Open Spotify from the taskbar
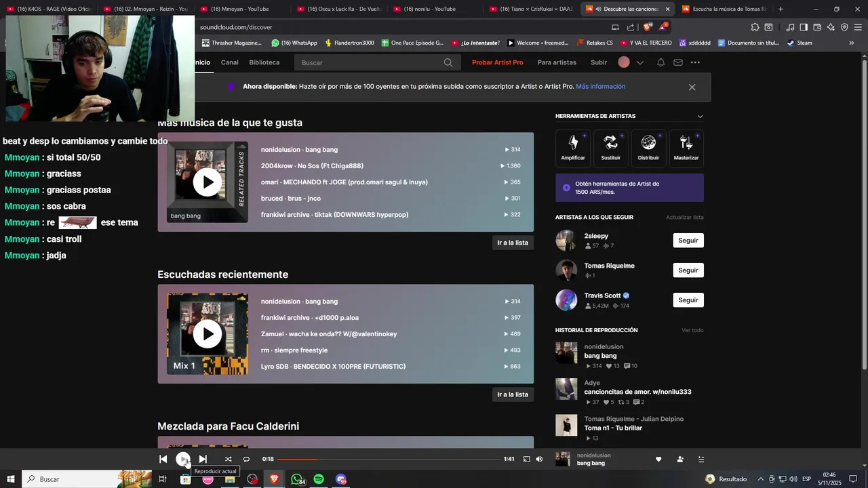 click(319, 479)
